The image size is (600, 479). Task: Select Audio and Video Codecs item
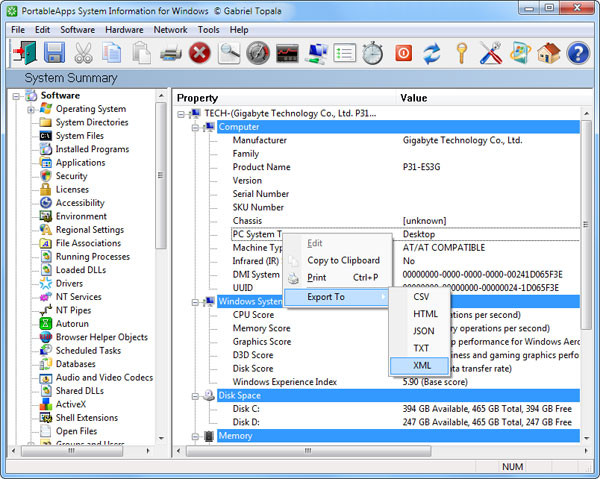[104, 378]
